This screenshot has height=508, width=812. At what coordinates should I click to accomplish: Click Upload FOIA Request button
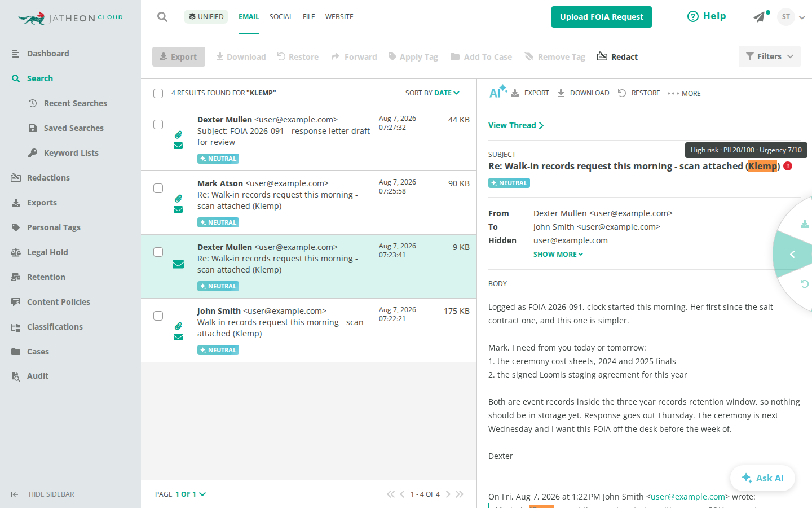pos(602,17)
